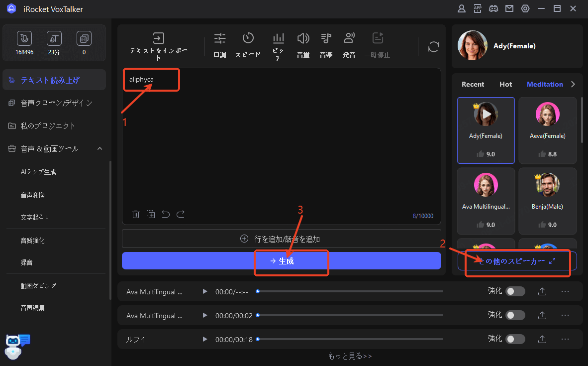Delete text using the trash icon
This screenshot has width=588, height=366.
pyautogui.click(x=136, y=214)
